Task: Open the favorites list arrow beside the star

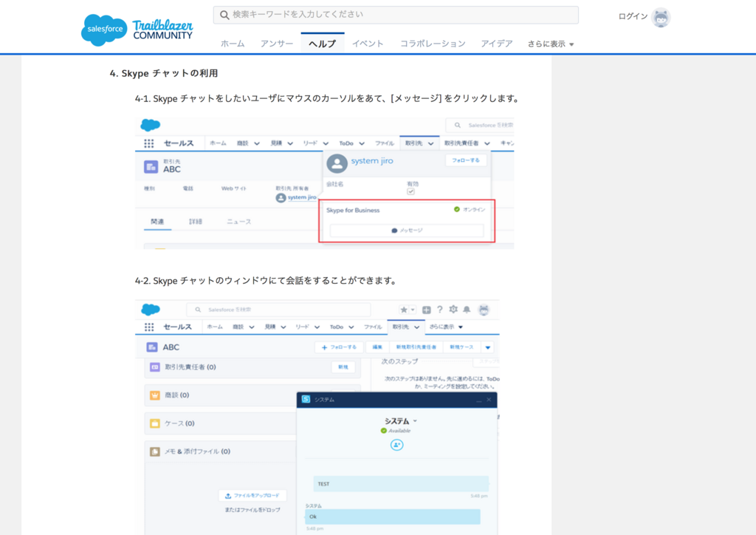Action: point(413,310)
